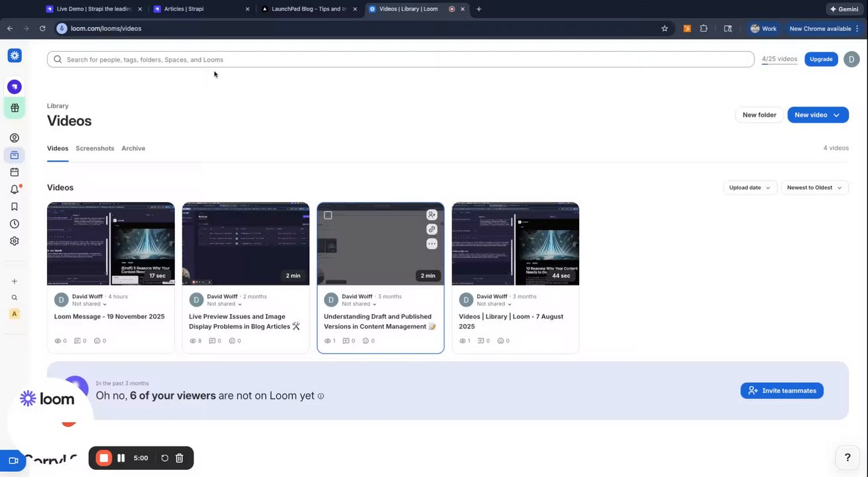
Task: Click the D account avatar at top right
Action: click(851, 59)
